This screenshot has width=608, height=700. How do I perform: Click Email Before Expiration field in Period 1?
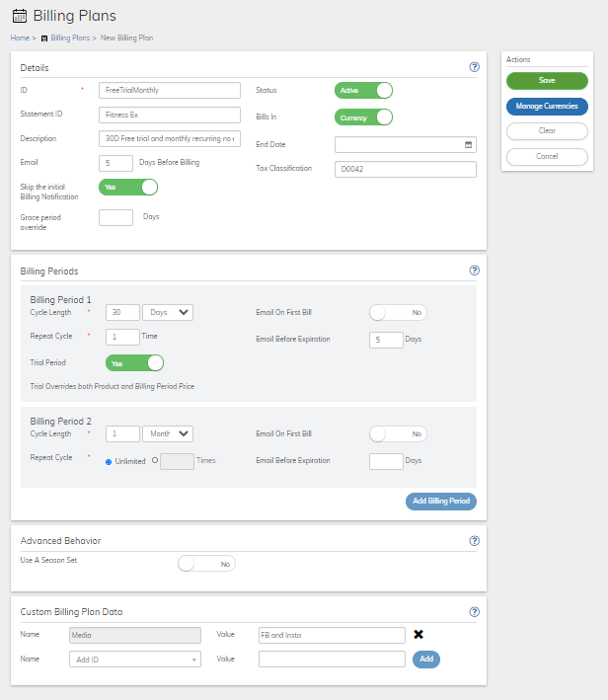pos(386,341)
